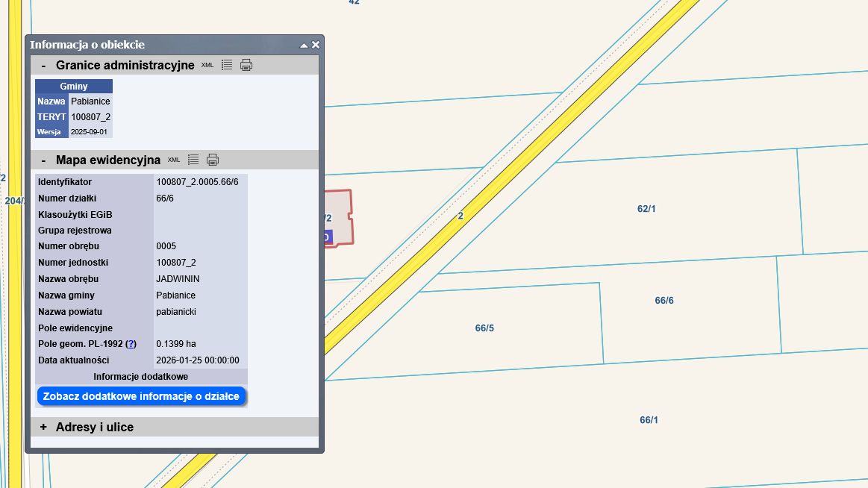The height and width of the screenshot is (488, 868).
Task: Close the Informacja o obiekcie panel
Action: [x=316, y=45]
